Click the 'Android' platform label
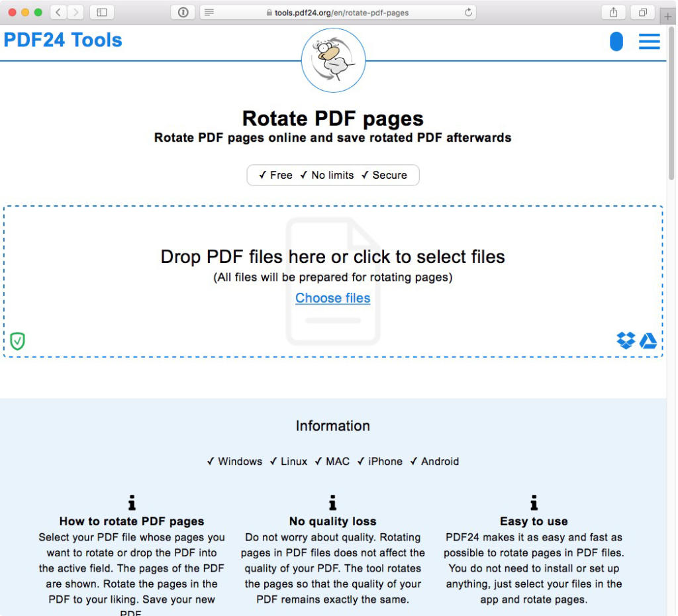 (x=434, y=462)
